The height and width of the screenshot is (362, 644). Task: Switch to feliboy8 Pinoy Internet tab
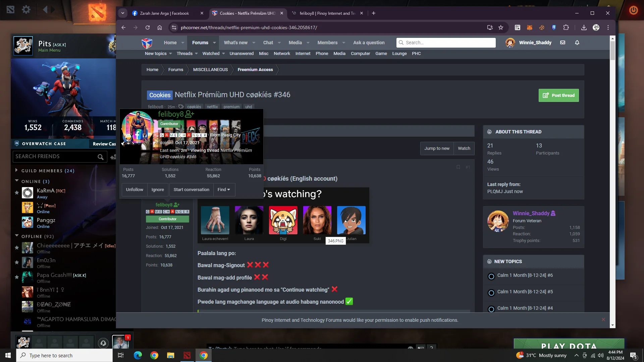tap(327, 13)
